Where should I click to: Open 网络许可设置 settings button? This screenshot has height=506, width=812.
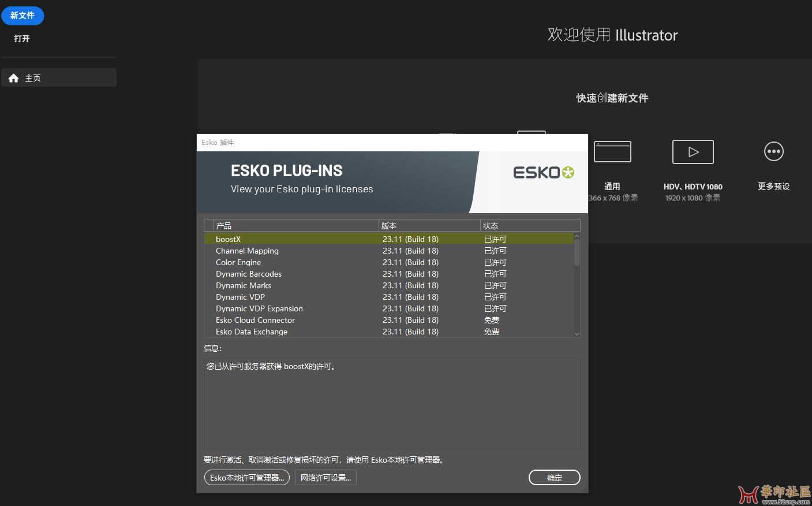click(x=325, y=478)
